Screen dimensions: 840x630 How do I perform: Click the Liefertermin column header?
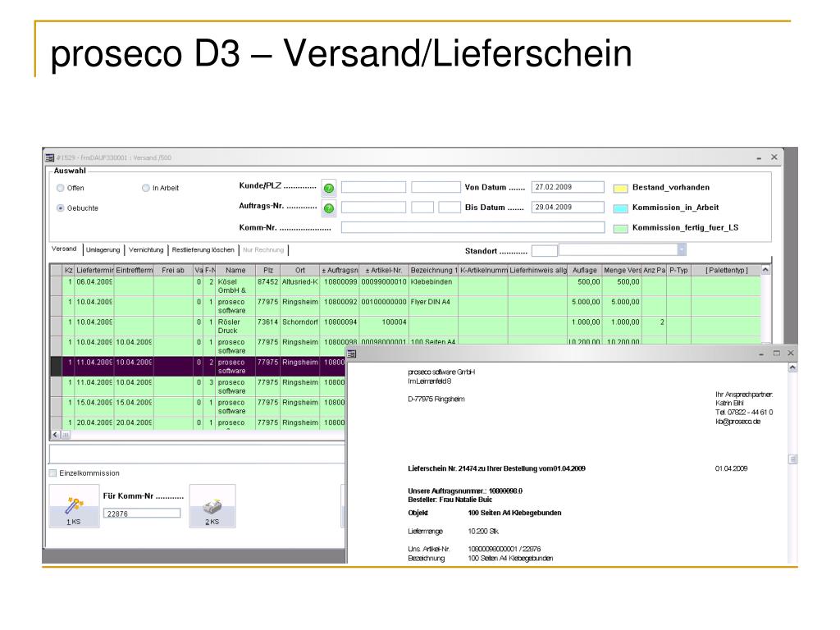coord(94,271)
